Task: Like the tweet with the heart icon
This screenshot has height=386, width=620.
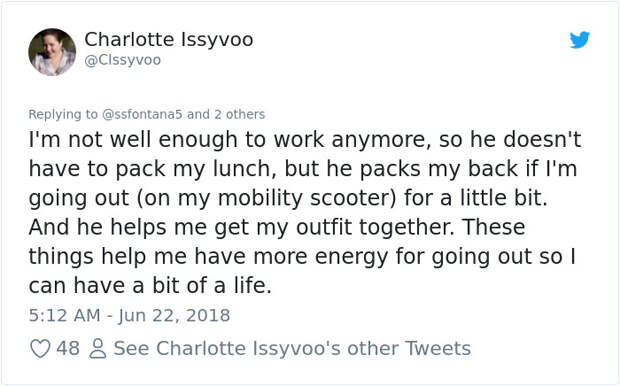Action: [40, 348]
